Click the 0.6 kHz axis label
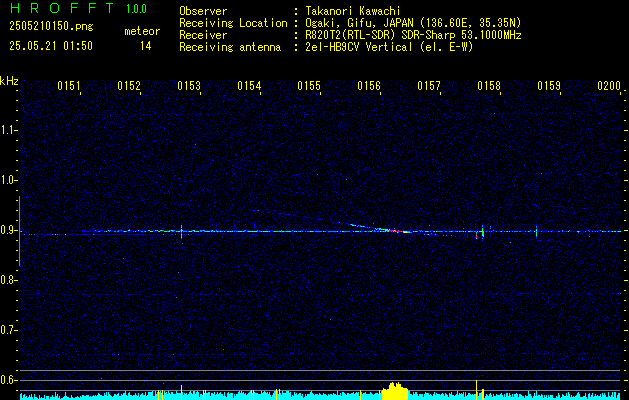This screenshot has width=629, height=400. point(8,380)
